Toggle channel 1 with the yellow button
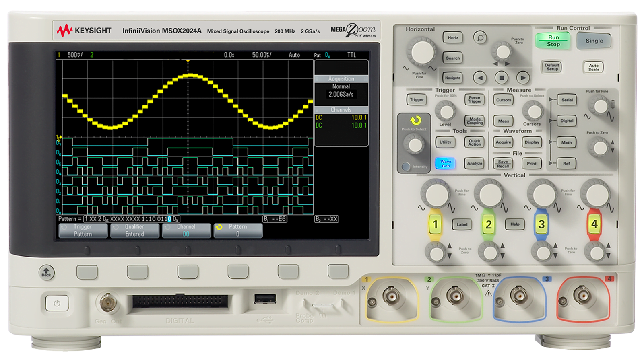 coord(435,224)
